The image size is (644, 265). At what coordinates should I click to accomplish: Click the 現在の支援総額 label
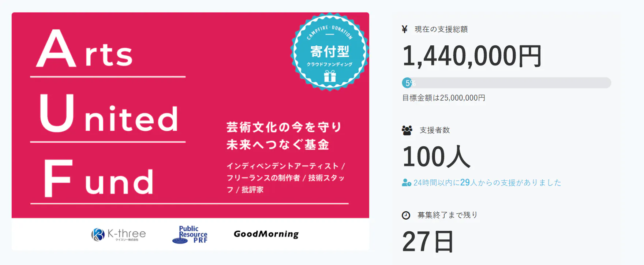(441, 29)
